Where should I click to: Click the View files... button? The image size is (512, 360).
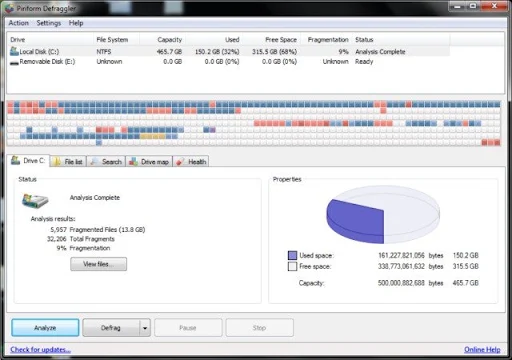tap(98, 264)
